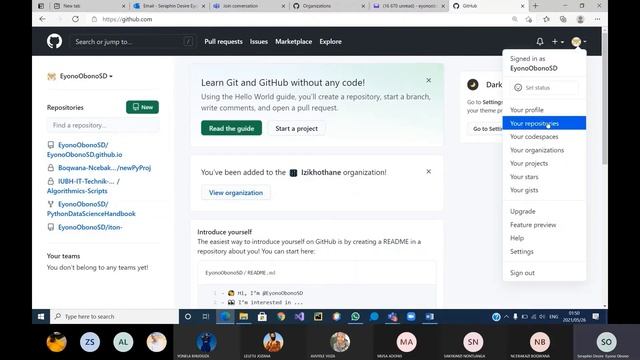
Task: Open the PythonDataScienceHandbook repository
Action: point(91,209)
